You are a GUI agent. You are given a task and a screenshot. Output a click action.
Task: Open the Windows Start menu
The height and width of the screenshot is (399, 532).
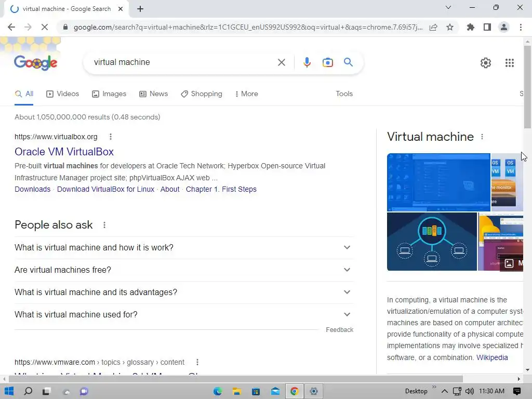[x=9, y=391]
